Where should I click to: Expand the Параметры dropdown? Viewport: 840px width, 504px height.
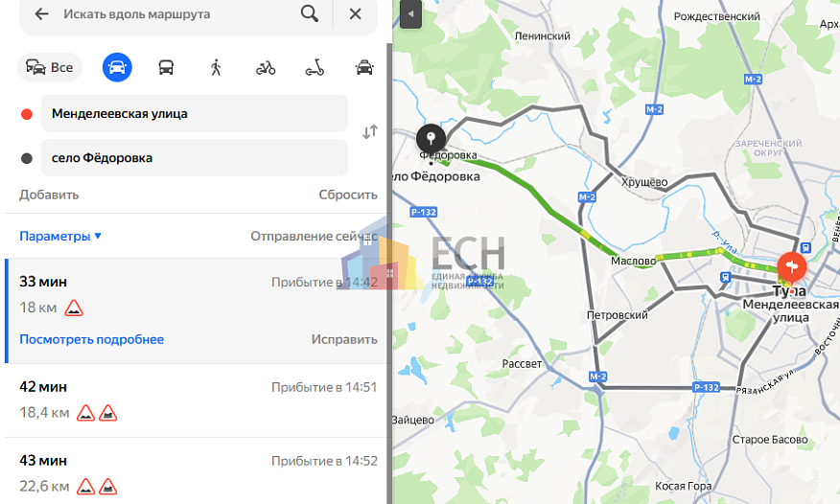60,236
